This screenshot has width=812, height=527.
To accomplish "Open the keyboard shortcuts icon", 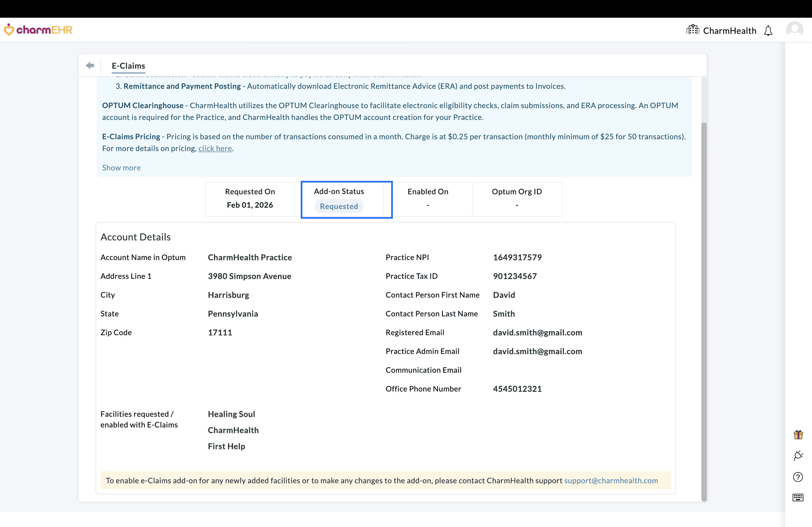I will [x=798, y=497].
